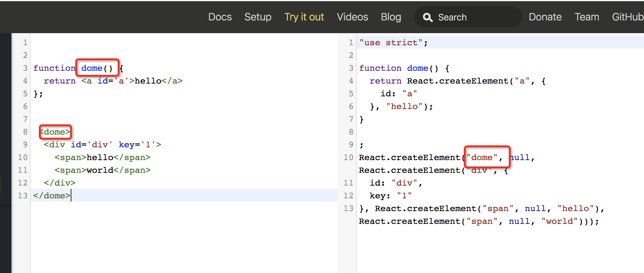Click the opening <dome> tag on line 8

55,132
